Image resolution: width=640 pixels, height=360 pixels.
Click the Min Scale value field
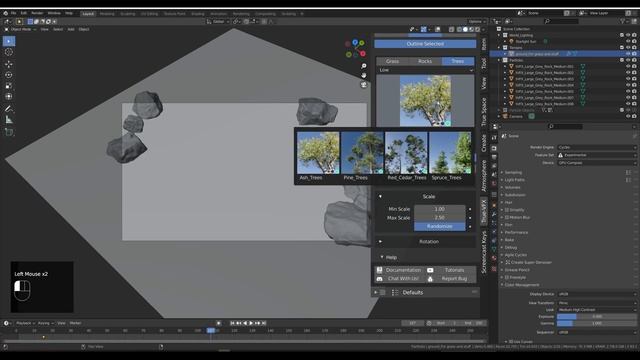pyautogui.click(x=440, y=209)
